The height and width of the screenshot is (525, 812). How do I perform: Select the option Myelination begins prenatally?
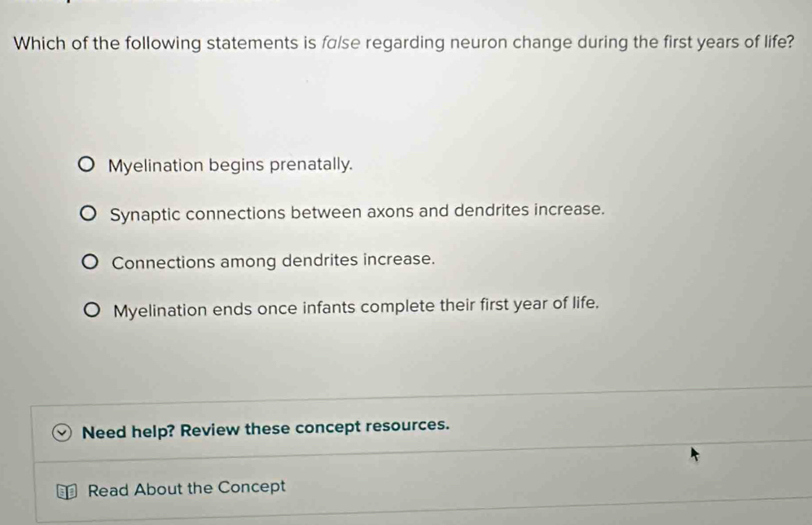click(x=90, y=165)
